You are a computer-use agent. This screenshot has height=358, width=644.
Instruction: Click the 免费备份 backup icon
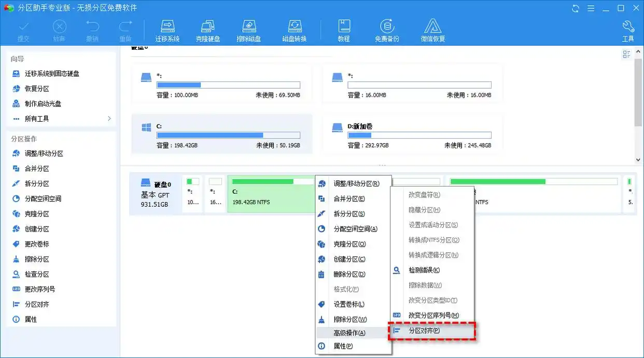(387, 30)
